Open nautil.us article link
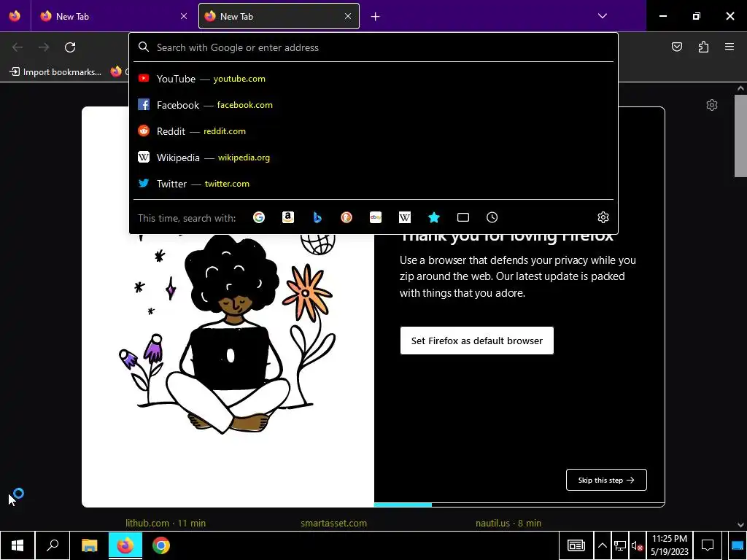Screen dimensions: 747x560 point(508,523)
